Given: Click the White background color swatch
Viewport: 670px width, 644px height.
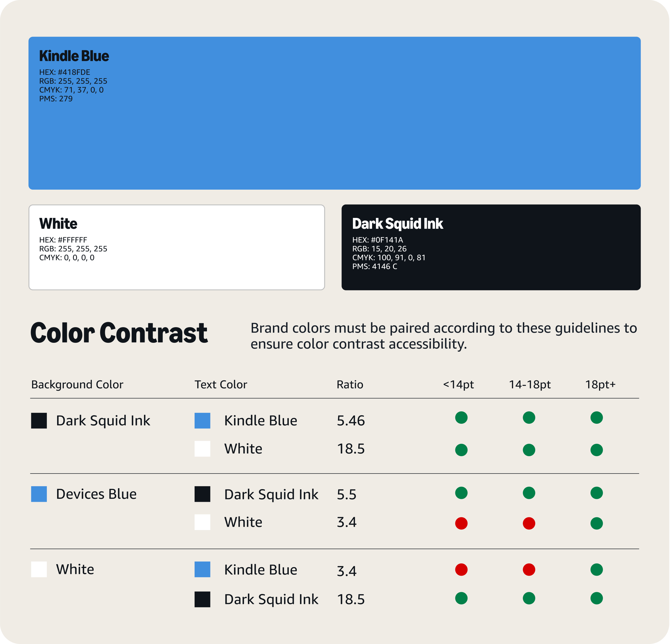Looking at the screenshot, I should pyautogui.click(x=39, y=569).
